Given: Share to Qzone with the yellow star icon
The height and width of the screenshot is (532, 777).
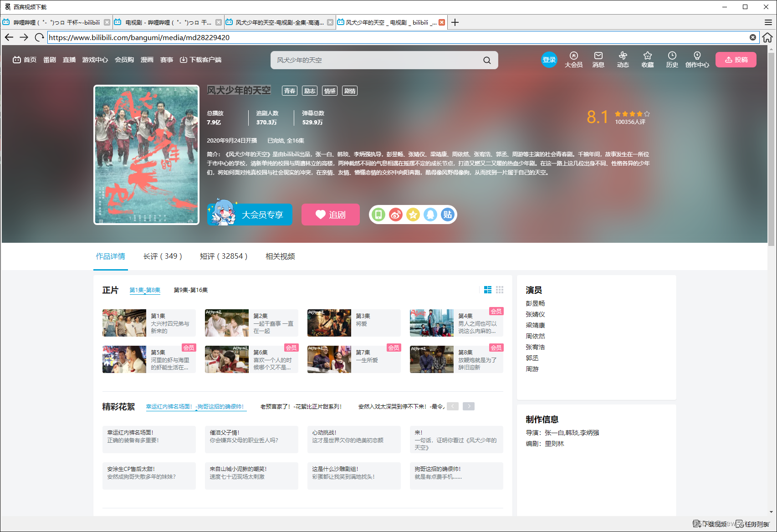Looking at the screenshot, I should [413, 215].
